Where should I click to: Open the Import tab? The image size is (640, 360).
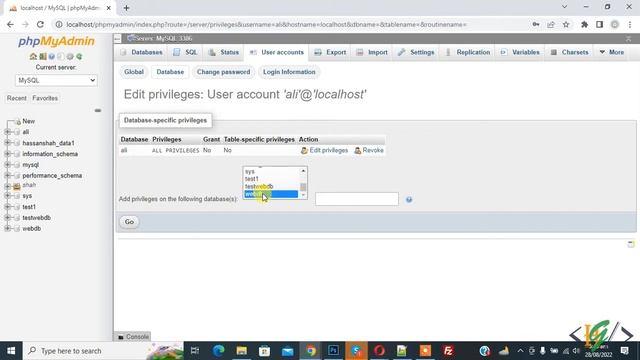(x=372, y=52)
